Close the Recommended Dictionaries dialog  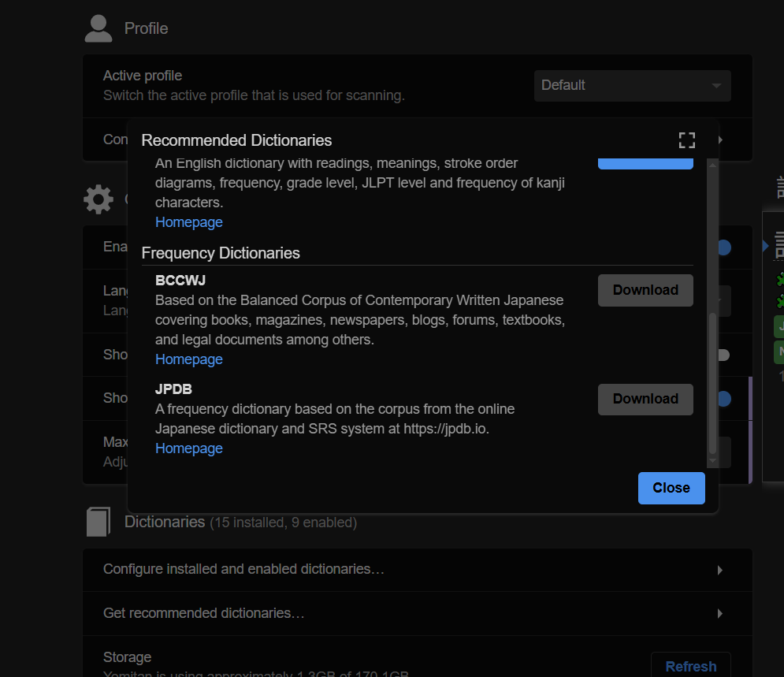tap(671, 488)
